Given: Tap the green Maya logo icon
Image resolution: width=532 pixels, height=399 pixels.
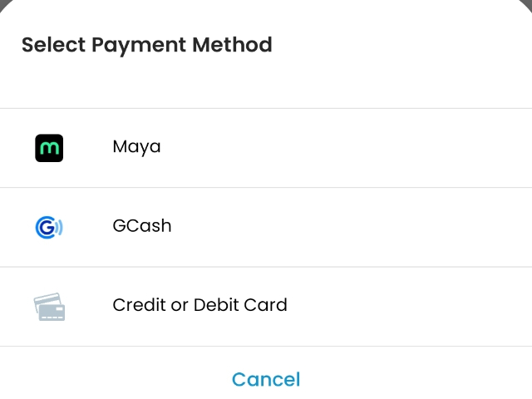Looking at the screenshot, I should 49,148.
